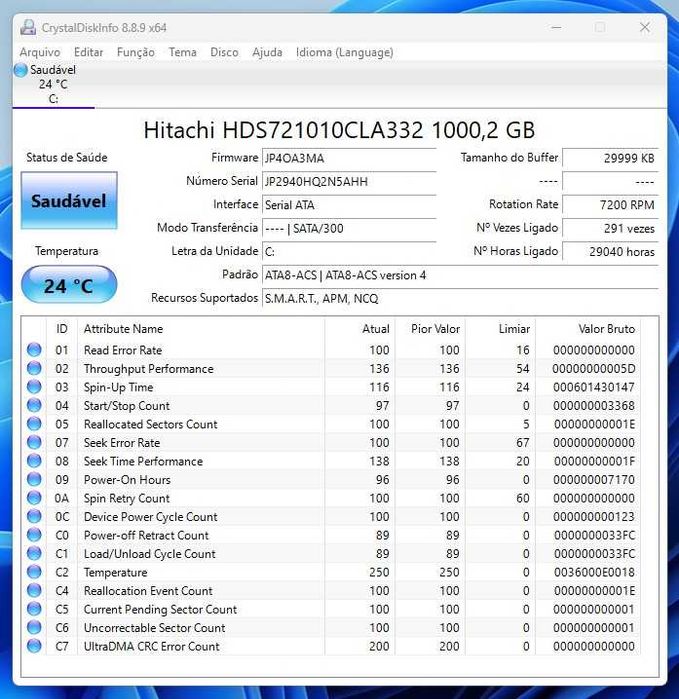Click the Recursos Suportados field
Image resolution: width=679 pixels, height=699 pixels.
click(x=460, y=299)
